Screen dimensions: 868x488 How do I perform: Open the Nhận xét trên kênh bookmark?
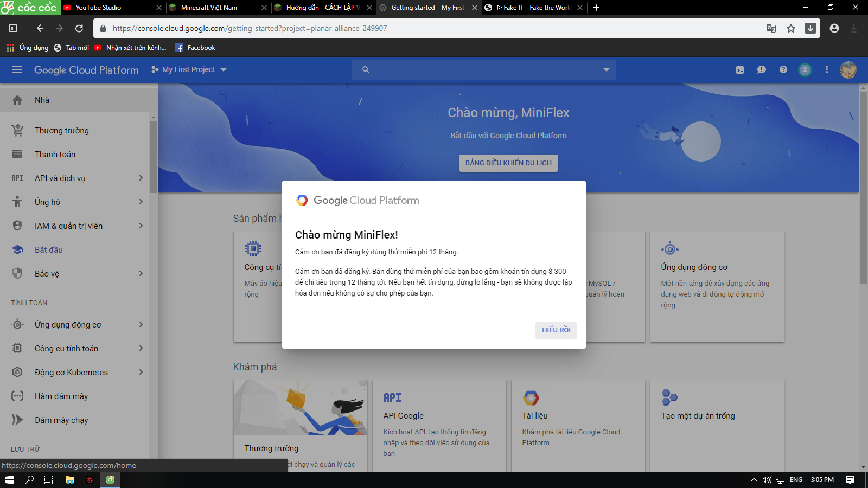(130, 48)
